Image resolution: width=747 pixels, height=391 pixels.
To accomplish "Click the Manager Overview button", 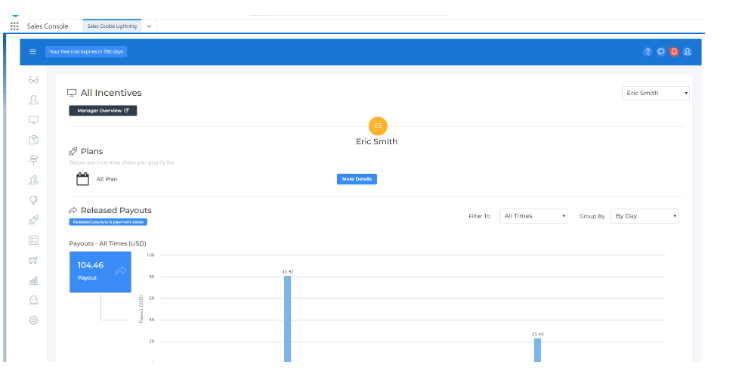I will [103, 110].
